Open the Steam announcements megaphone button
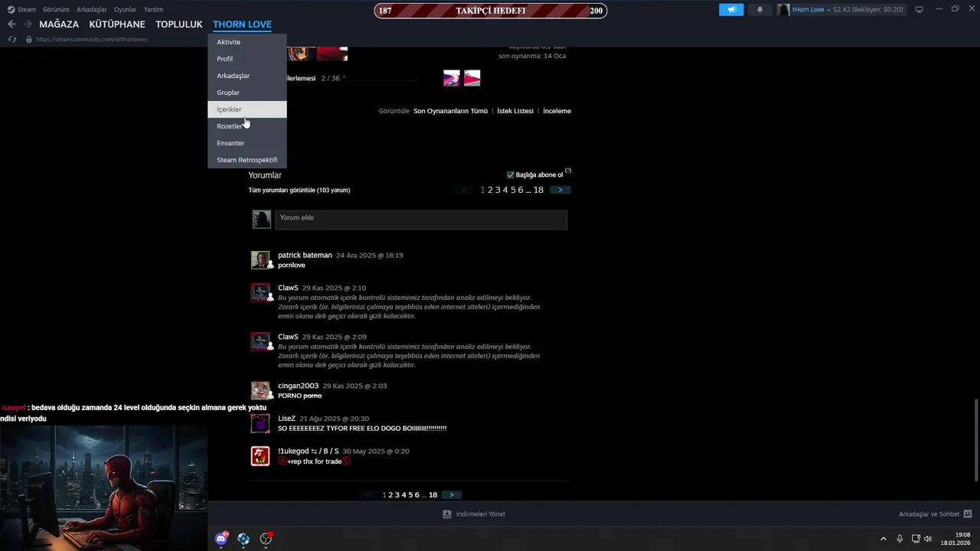This screenshot has width=980, height=551. click(731, 9)
